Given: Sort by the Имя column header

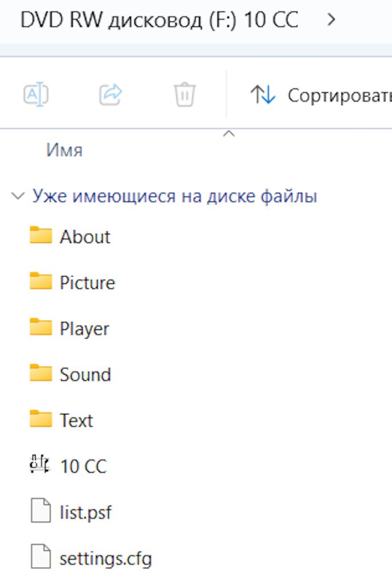Looking at the screenshot, I should pyautogui.click(x=64, y=151).
